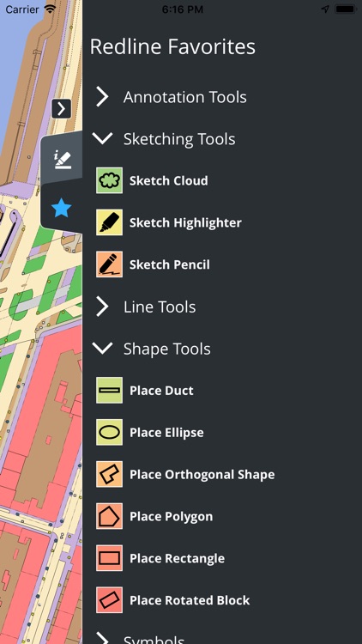Expand the Annotation Tools section

[102, 97]
